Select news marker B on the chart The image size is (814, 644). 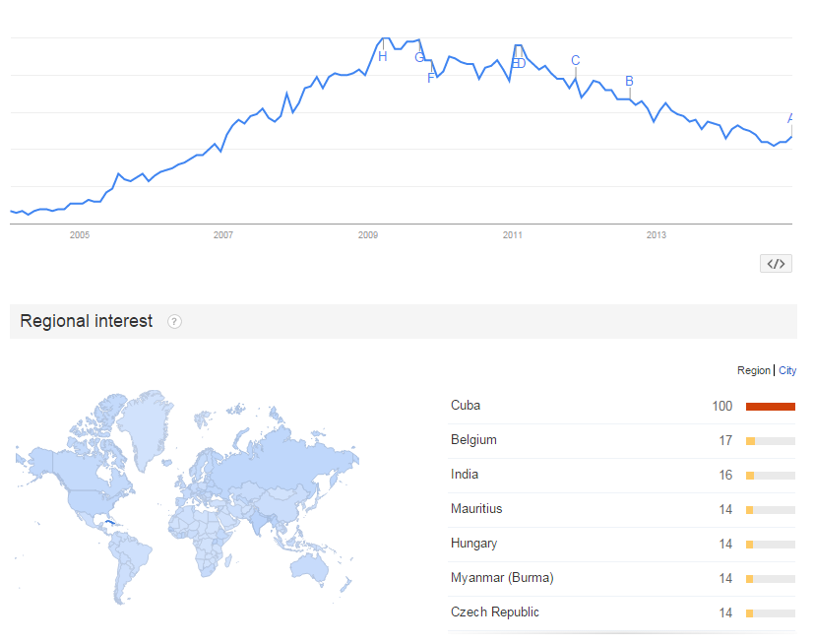click(629, 81)
